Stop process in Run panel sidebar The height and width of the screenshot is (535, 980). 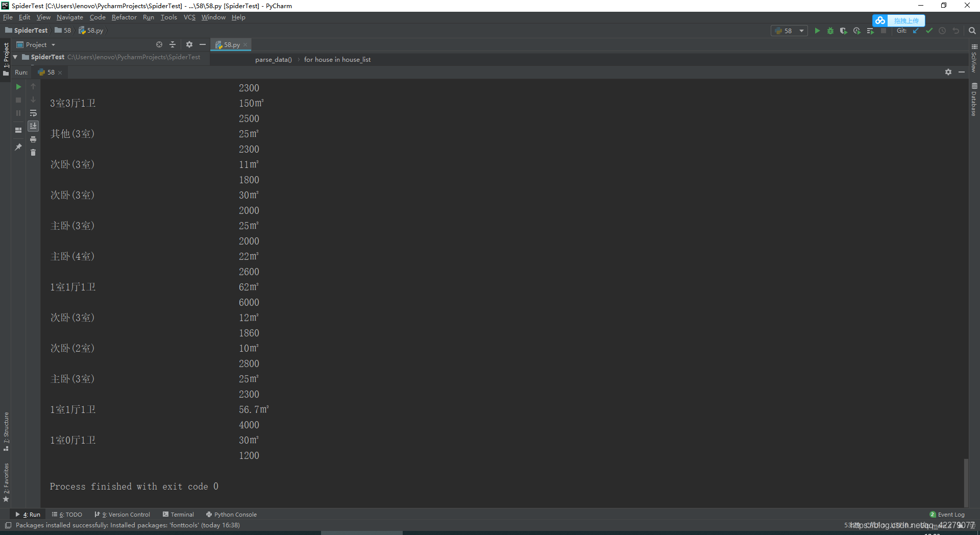coord(18,100)
